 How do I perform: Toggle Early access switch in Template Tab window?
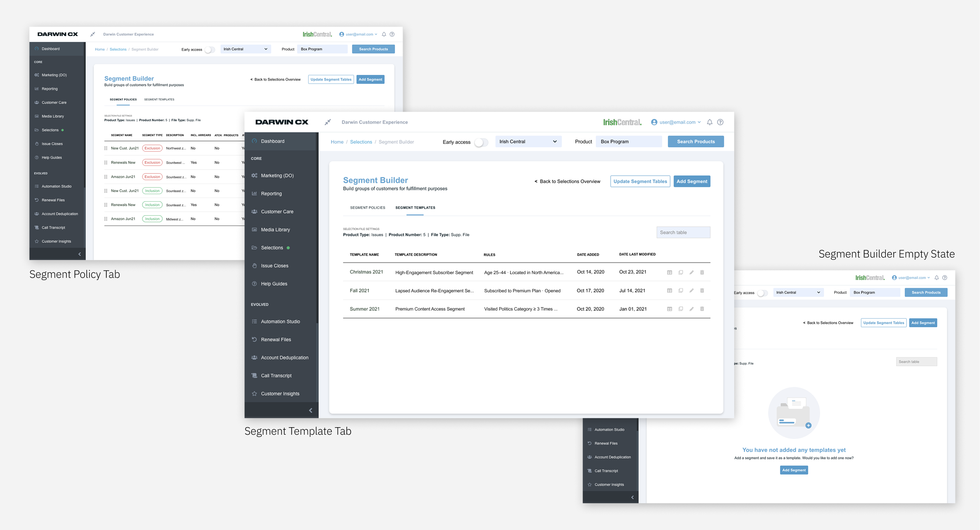(x=481, y=142)
